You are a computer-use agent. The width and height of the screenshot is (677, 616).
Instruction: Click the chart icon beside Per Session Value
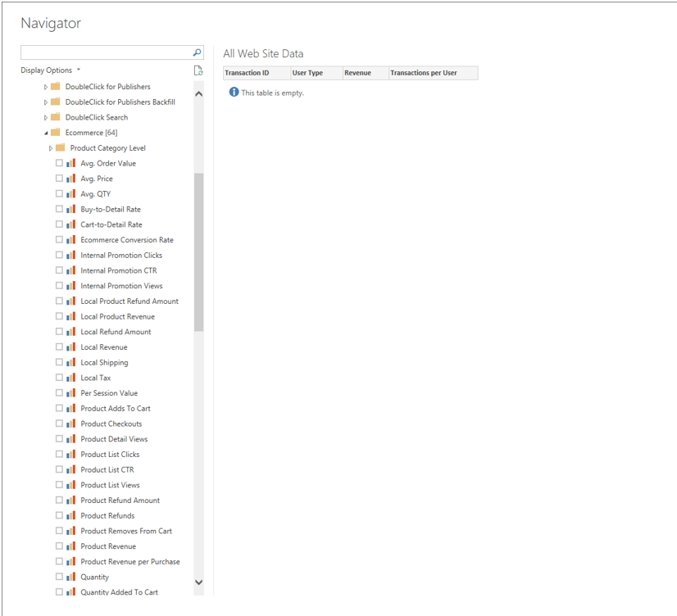tap(70, 393)
